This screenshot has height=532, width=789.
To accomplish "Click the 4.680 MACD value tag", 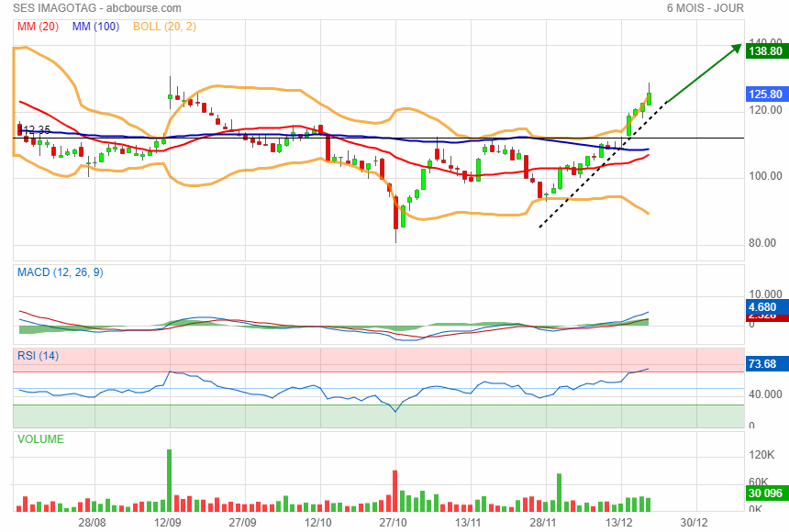I will pyautogui.click(x=766, y=307).
